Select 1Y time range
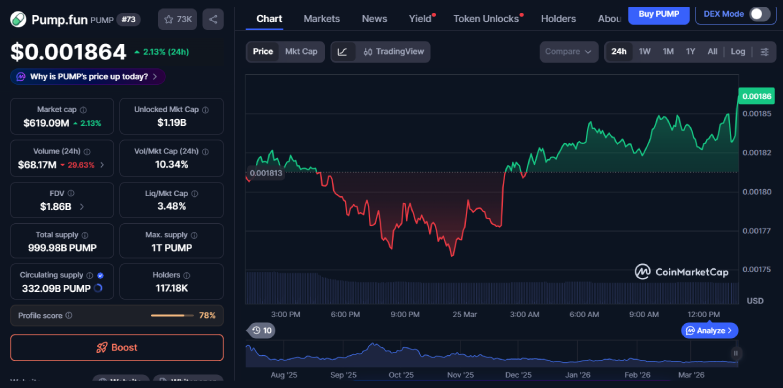 (691, 51)
